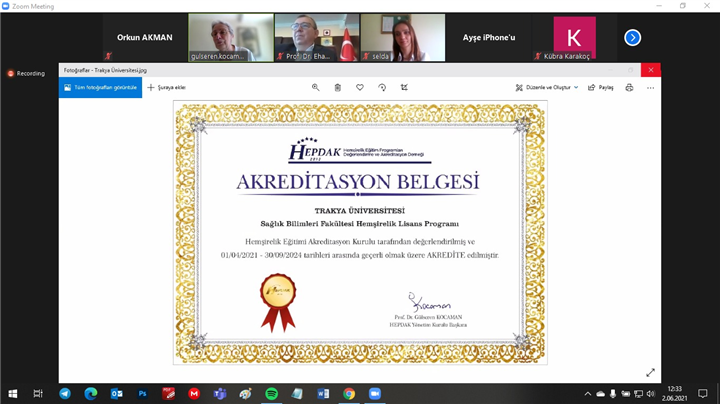Select Prof. Dr. Eha participant video thumbnail
Image resolution: width=720 pixels, height=404 pixels.
[x=317, y=38]
